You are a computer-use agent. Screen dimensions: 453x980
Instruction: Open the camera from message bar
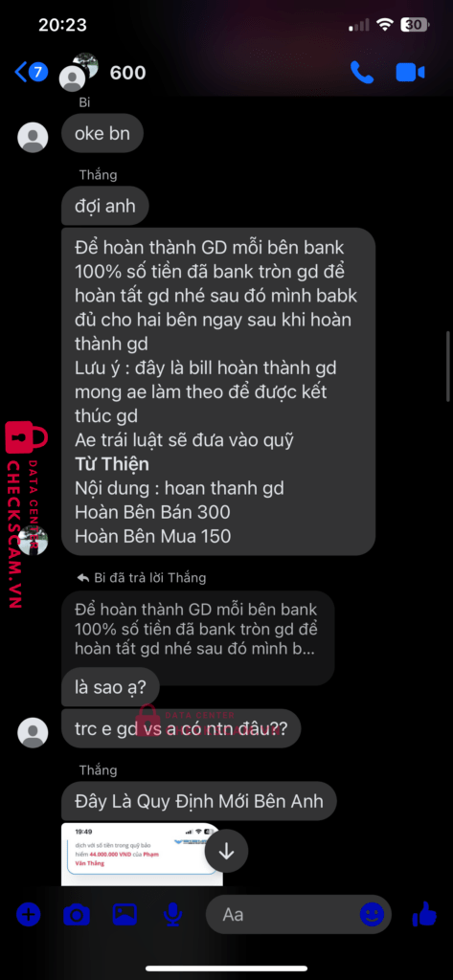click(77, 916)
